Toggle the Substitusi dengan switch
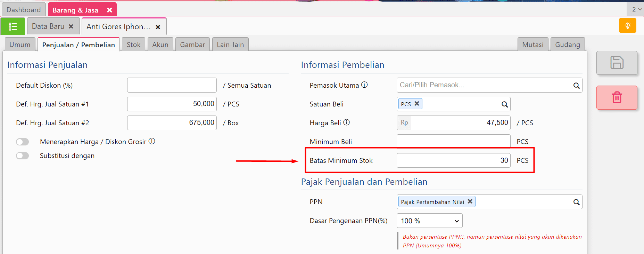Viewport: 644px width, 254px height. point(23,156)
